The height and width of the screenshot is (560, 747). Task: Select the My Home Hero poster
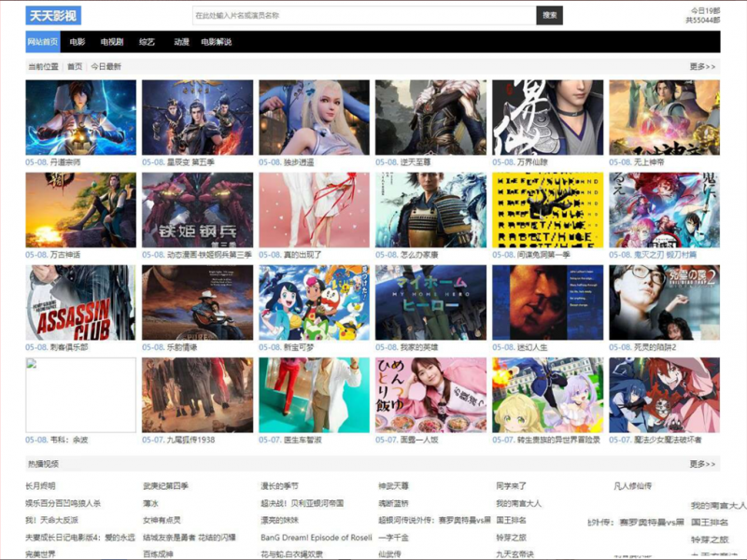(x=430, y=302)
